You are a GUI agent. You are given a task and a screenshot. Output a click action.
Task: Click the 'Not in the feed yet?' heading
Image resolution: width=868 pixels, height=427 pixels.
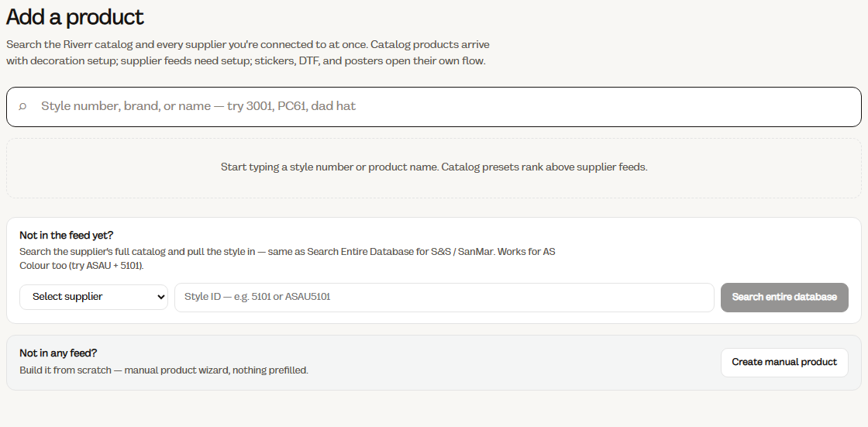click(x=67, y=236)
